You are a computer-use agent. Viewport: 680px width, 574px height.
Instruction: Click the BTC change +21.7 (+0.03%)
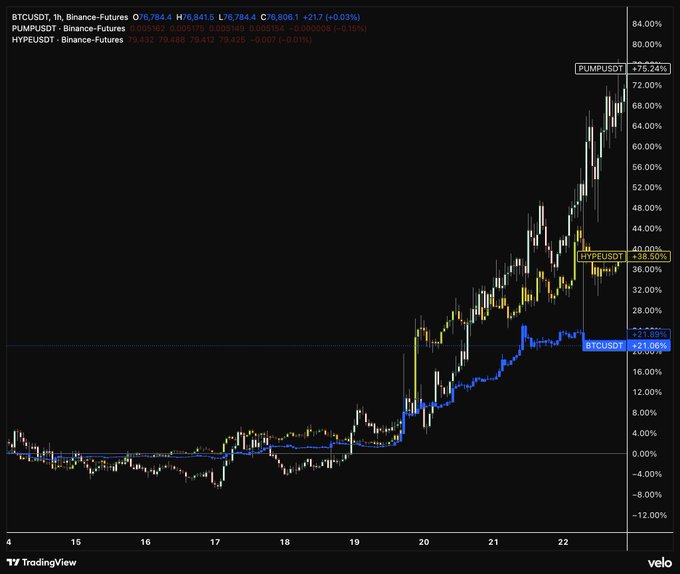(331, 17)
